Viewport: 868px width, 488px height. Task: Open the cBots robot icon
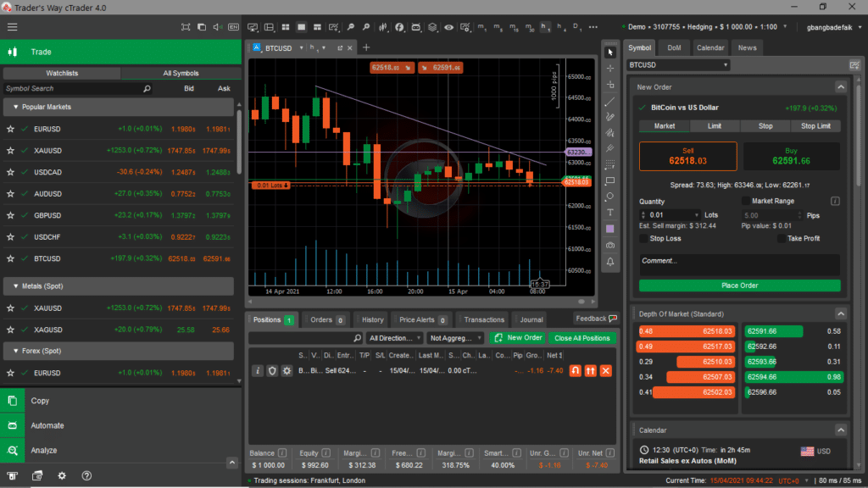pyautogui.click(x=415, y=27)
